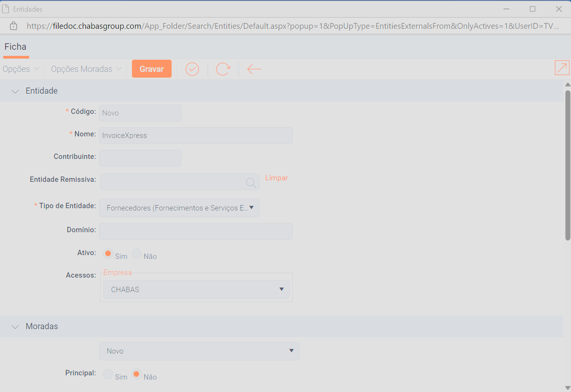Click the Empresa legend label
The width and height of the screenshot is (571, 392).
coord(117,272)
